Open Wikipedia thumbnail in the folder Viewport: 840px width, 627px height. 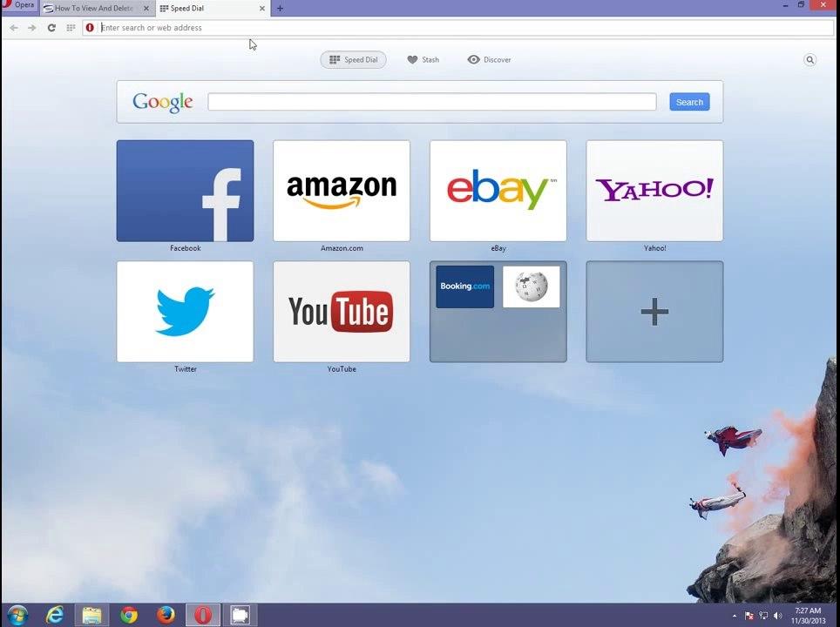tap(532, 287)
